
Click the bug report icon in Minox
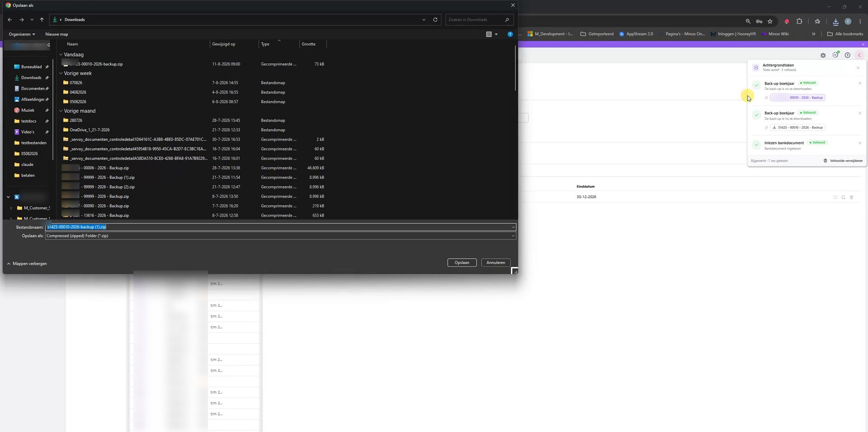point(823,55)
